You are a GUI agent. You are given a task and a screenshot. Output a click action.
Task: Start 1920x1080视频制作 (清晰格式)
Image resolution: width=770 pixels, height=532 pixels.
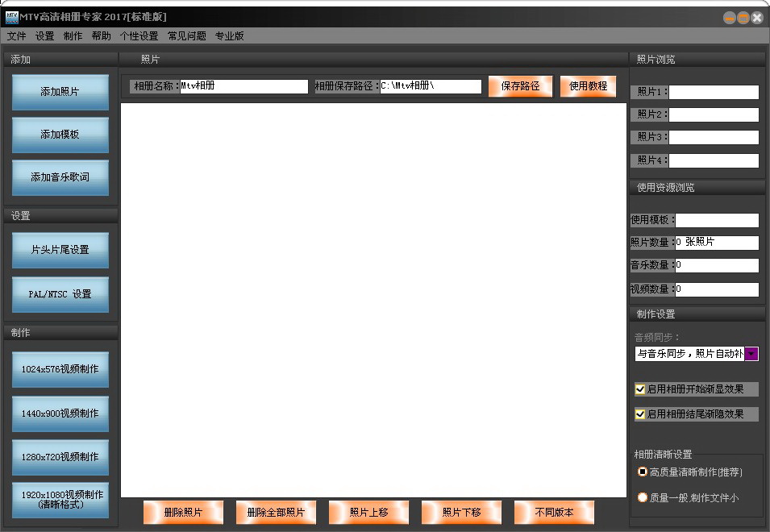point(60,500)
